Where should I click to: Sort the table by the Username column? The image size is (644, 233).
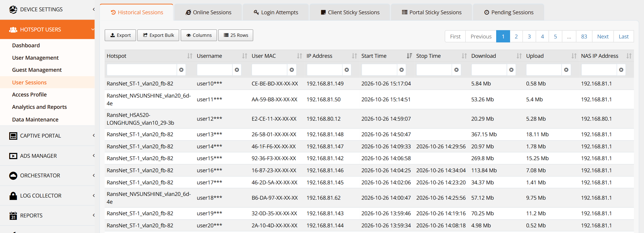[x=244, y=56]
